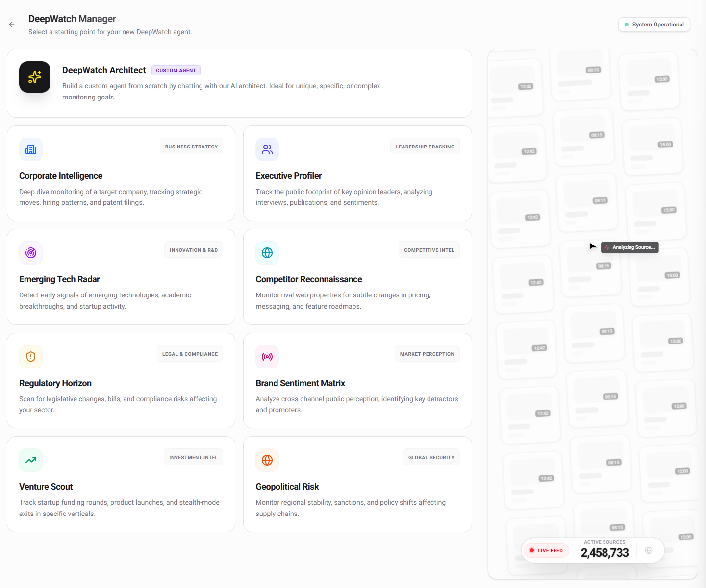
Task: Click the Competitor Reconnaissance globe icon
Action: 267,253
